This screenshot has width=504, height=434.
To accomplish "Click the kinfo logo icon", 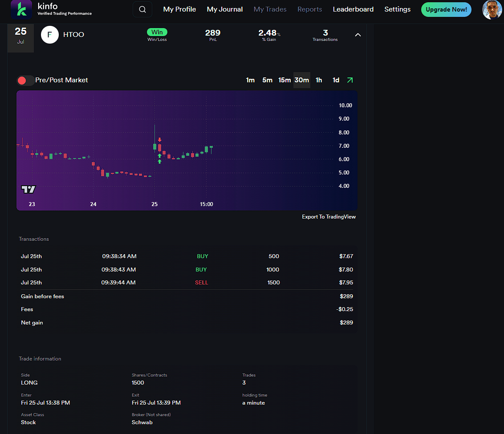I will (21, 9).
